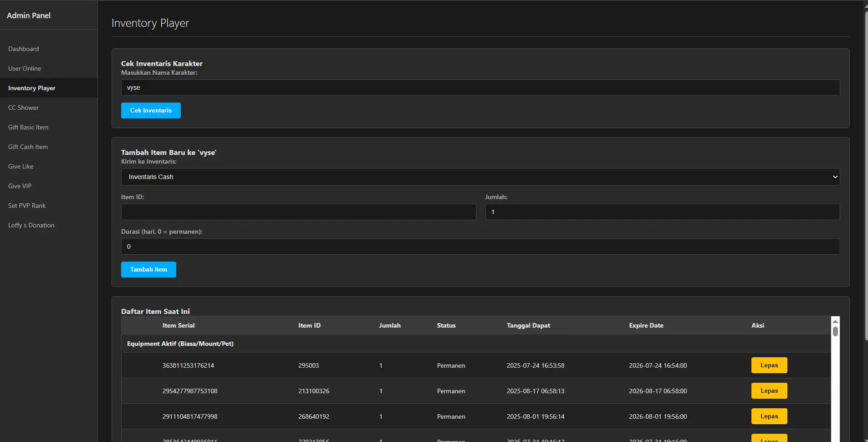Viewport: 868px width, 442px height.
Task: Click the item table scrollbar thumb
Action: 835,331
